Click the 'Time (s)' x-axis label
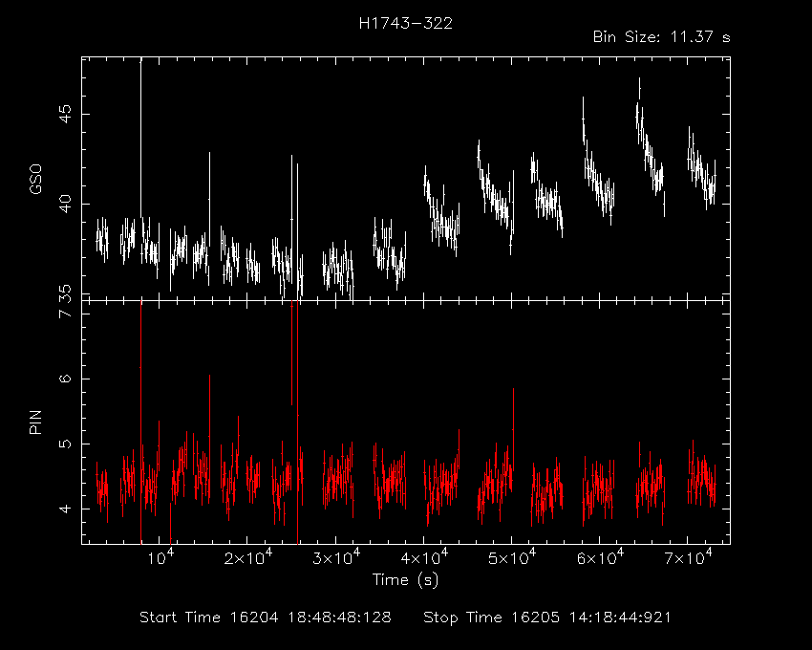The width and height of the screenshot is (812, 650). click(405, 579)
